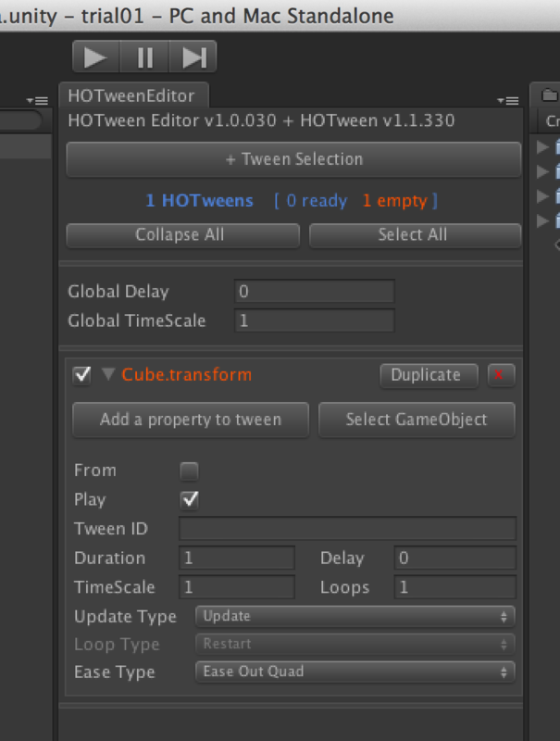
Task: Pause the game with the Pause button
Action: 144,57
